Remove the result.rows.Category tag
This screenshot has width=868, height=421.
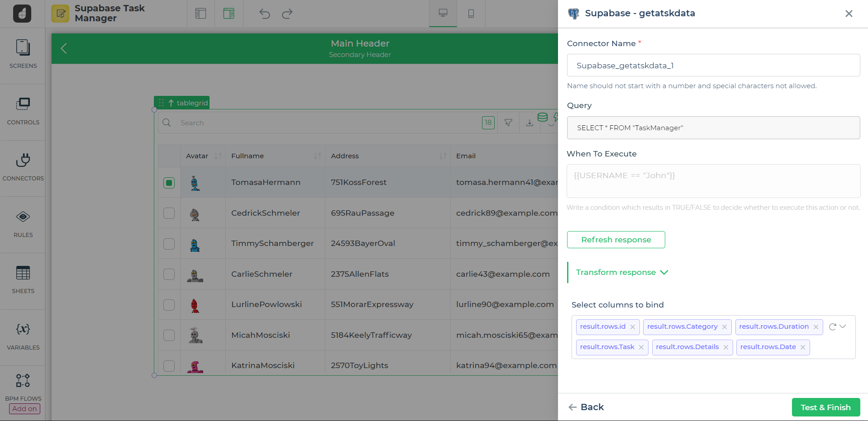point(725,327)
